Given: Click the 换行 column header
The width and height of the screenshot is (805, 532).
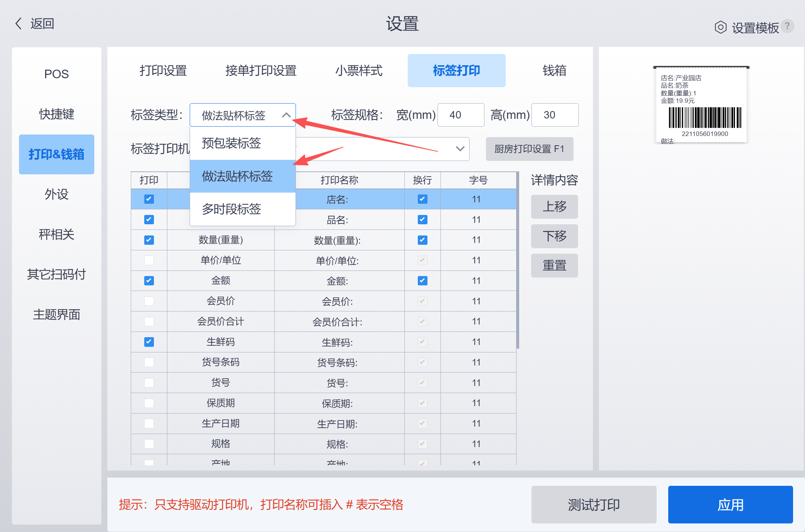Looking at the screenshot, I should point(422,180).
